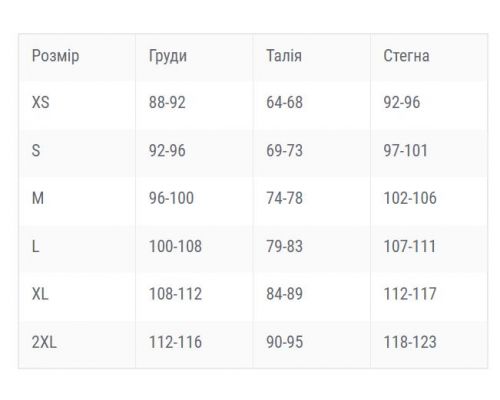The image size is (500, 400).
Task: Select the XS size cell
Action: [41, 102]
